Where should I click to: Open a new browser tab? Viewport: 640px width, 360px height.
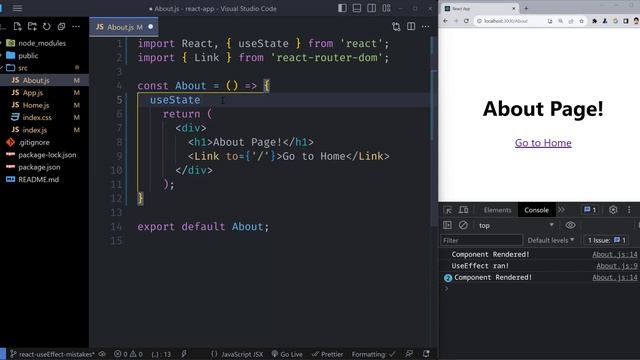coord(526,8)
